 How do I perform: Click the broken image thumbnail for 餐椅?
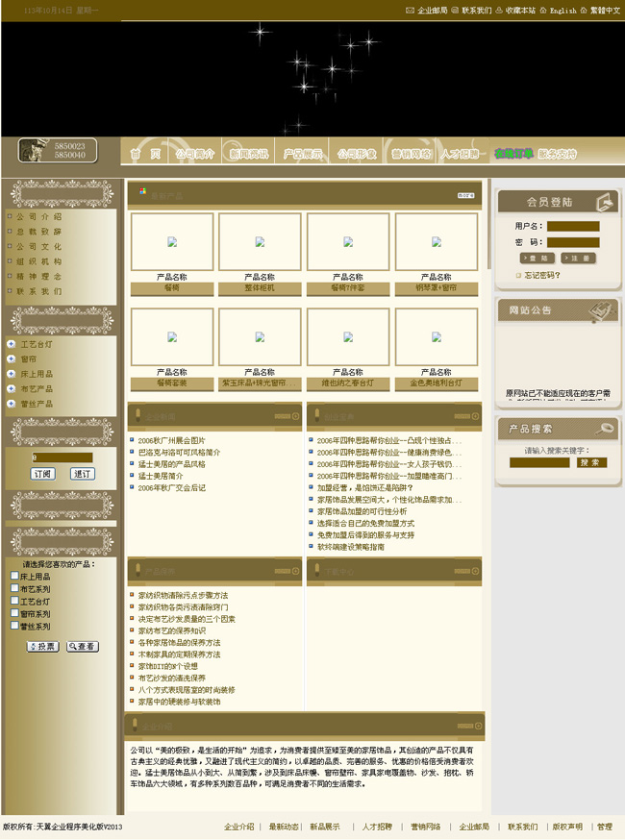click(x=172, y=242)
